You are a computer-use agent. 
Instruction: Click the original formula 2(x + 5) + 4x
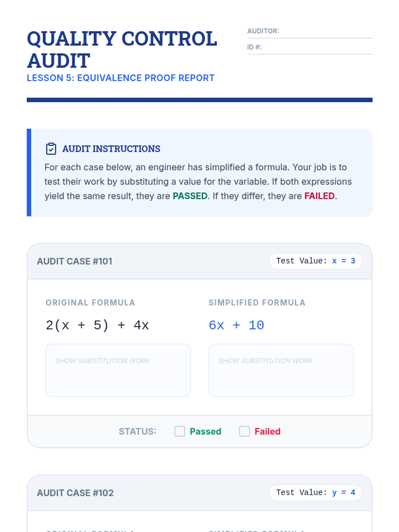point(97,325)
